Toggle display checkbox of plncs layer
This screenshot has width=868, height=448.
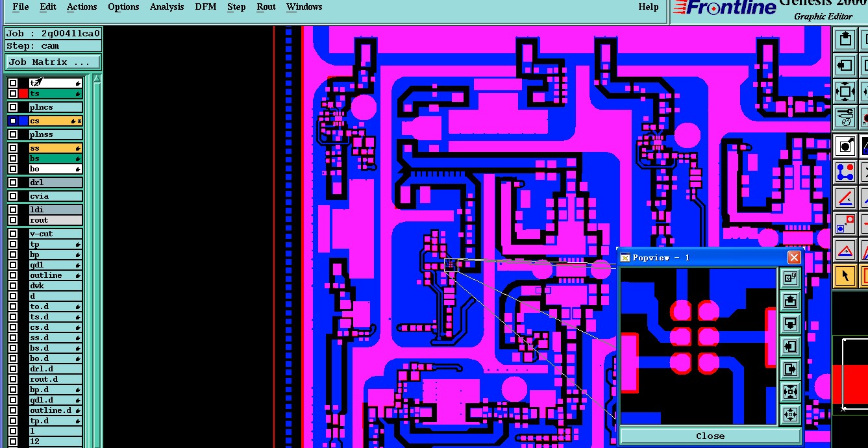click(13, 107)
